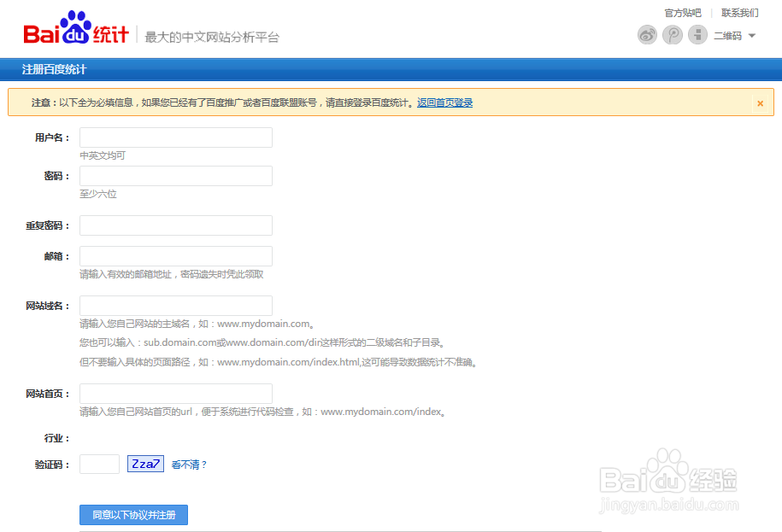Click 同意以下协议并注册 button

133,515
